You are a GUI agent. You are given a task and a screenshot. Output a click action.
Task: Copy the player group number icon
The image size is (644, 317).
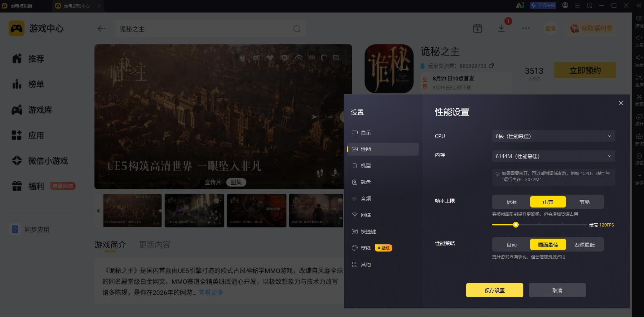click(491, 66)
